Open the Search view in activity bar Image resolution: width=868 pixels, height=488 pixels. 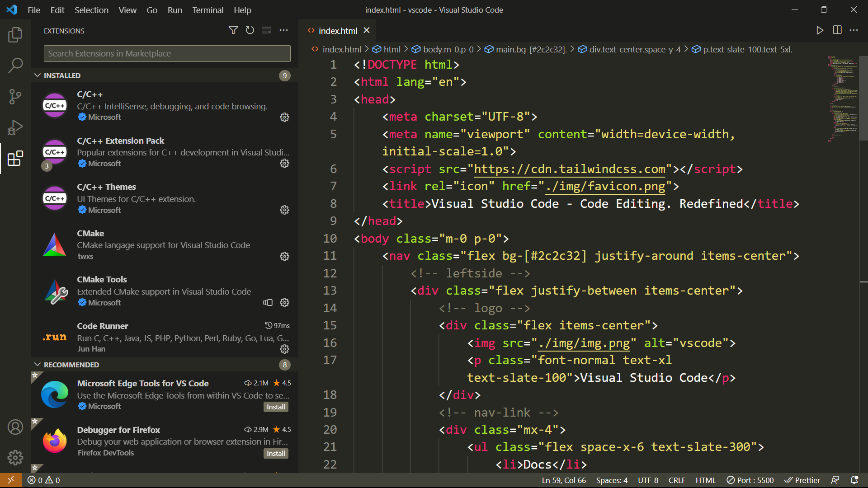pyautogui.click(x=15, y=66)
